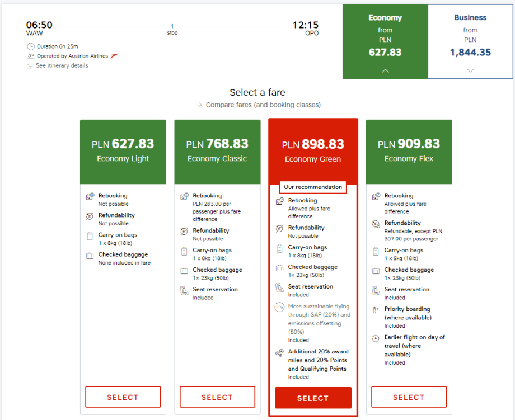Expand the Business fare panel chevron

(470, 71)
